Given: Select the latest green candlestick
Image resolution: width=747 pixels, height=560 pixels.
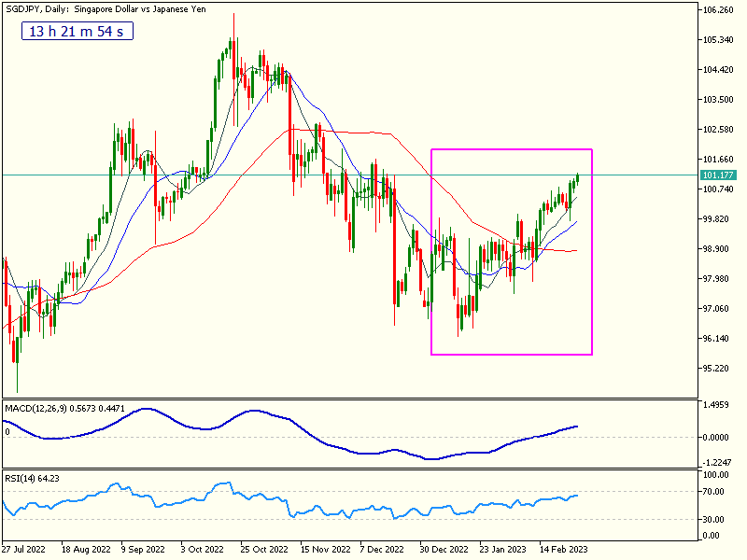Looking at the screenshot, I should (x=578, y=176).
